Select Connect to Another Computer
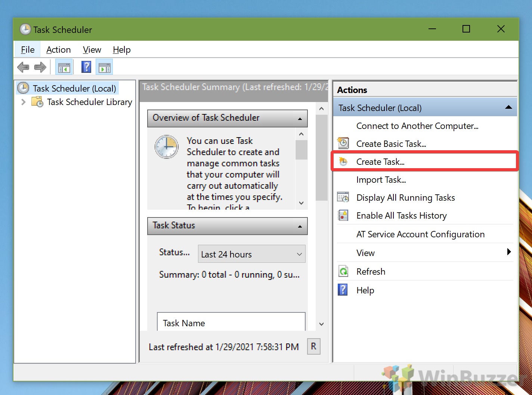Image resolution: width=532 pixels, height=395 pixels. point(417,126)
